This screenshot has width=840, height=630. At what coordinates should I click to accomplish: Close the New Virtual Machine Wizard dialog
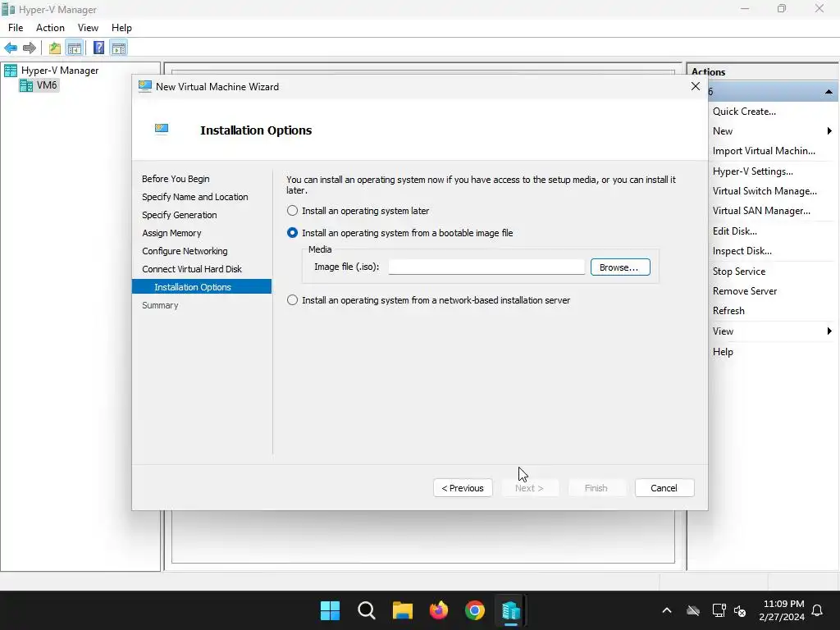click(696, 86)
